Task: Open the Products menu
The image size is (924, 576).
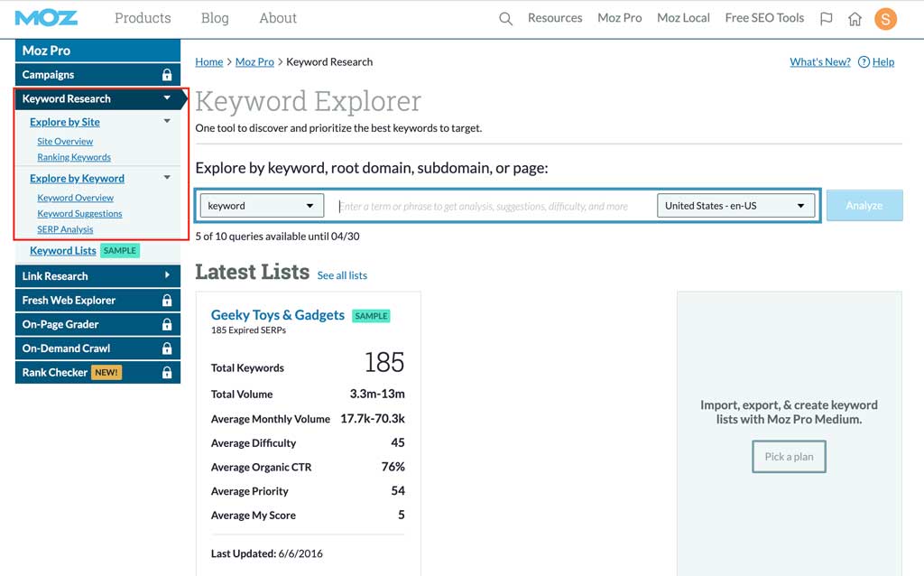Action: coord(143,18)
